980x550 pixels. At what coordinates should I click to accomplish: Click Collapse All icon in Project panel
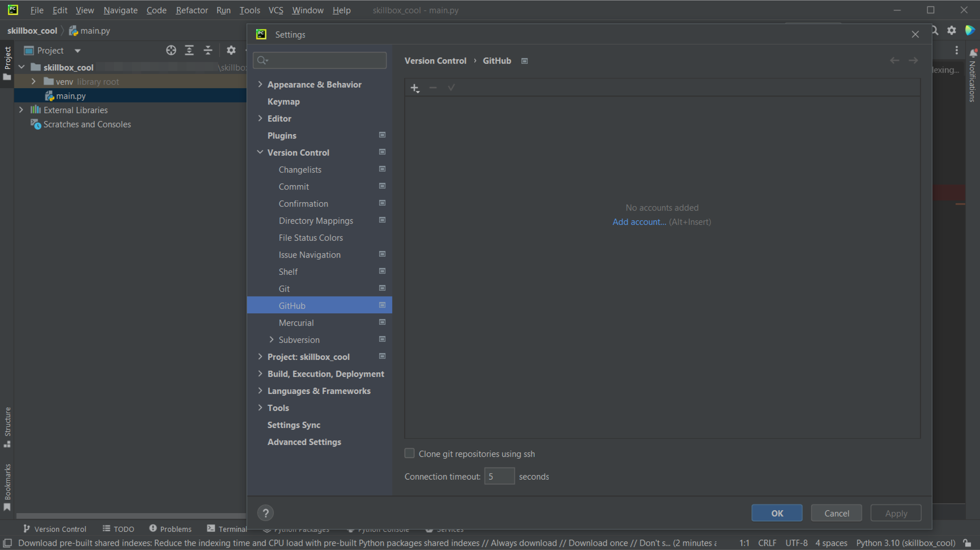(208, 50)
